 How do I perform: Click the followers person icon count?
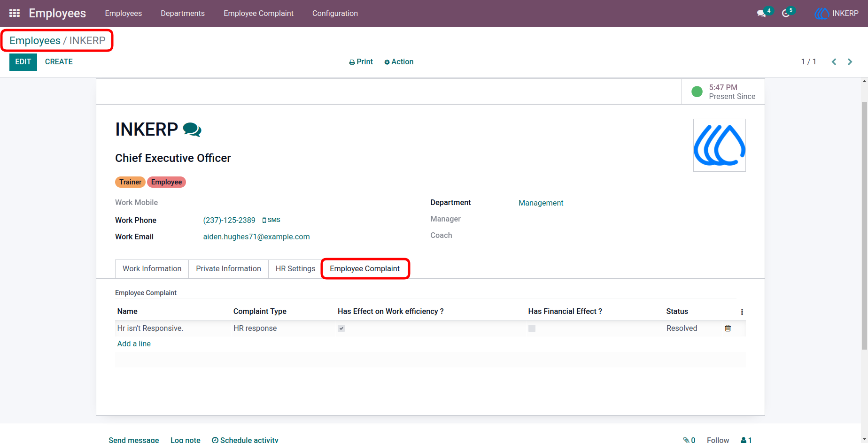pyautogui.click(x=746, y=440)
